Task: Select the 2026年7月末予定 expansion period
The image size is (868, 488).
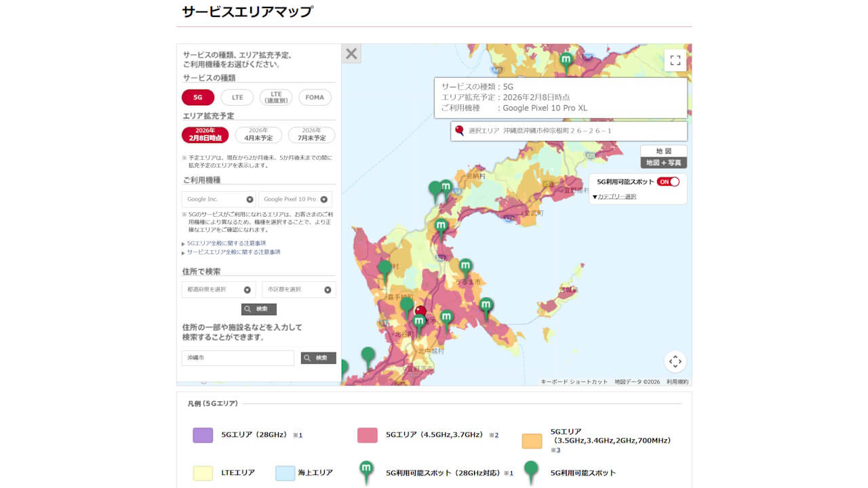Action: tap(316, 135)
